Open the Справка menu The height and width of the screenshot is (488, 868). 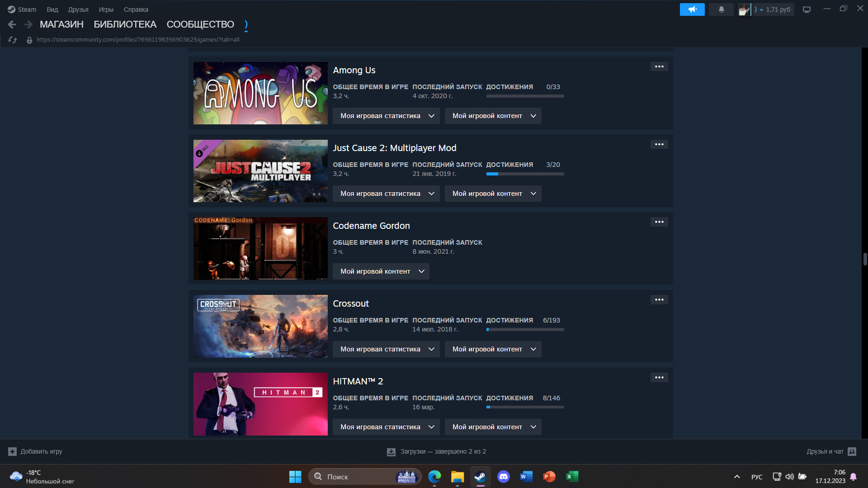(x=136, y=9)
